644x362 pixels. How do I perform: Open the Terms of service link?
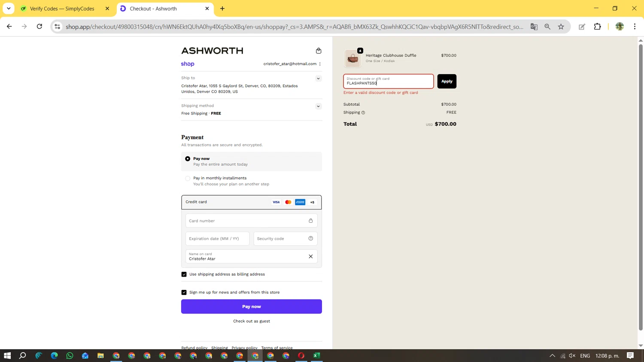[x=277, y=348]
